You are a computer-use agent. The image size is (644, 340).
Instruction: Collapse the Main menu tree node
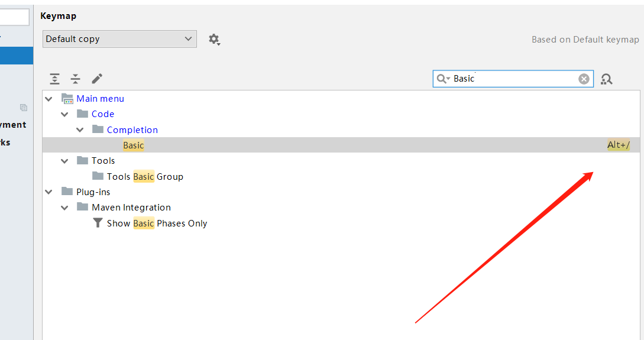tap(49, 99)
